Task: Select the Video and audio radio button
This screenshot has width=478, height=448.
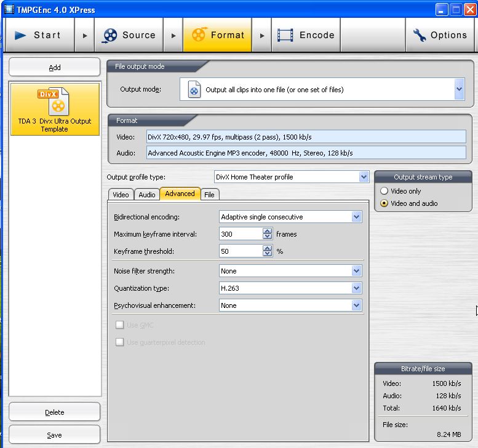Action: coord(384,203)
